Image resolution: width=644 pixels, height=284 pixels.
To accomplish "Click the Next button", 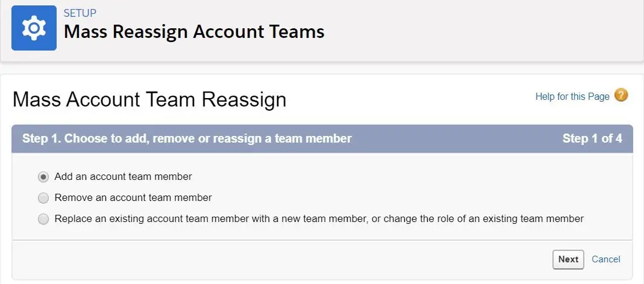I will pyautogui.click(x=568, y=259).
